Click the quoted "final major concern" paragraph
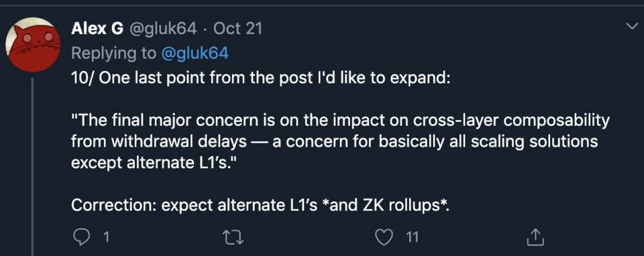Screen dimensions: 644x256 341,141
